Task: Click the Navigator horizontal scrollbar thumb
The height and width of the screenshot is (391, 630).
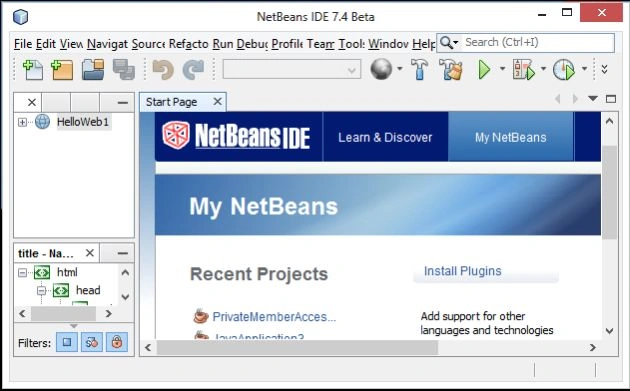Action: pyautogui.click(x=63, y=313)
